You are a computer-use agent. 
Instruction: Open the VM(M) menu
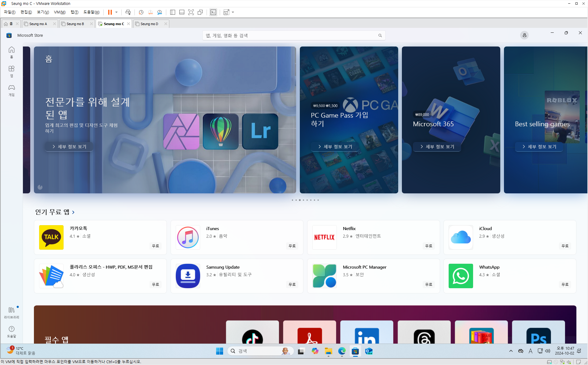click(60, 12)
